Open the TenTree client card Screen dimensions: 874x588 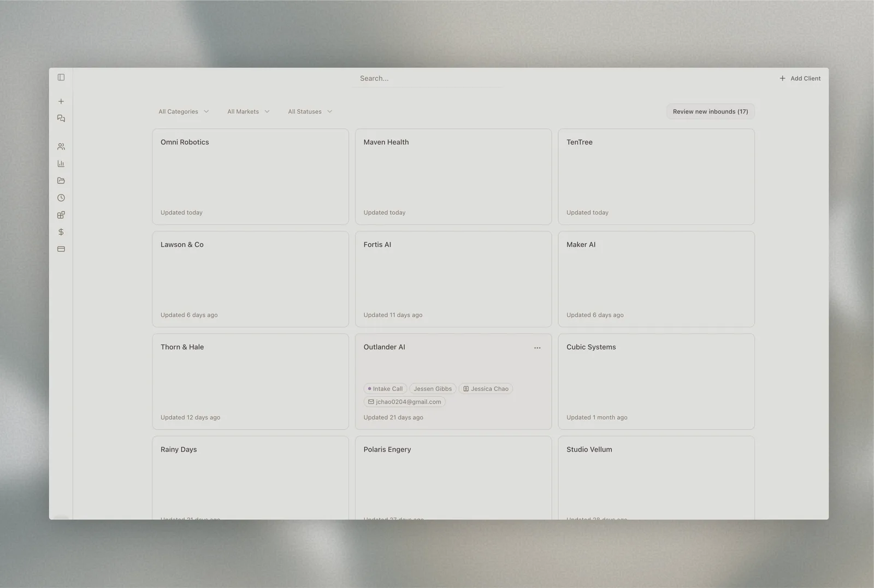point(656,177)
